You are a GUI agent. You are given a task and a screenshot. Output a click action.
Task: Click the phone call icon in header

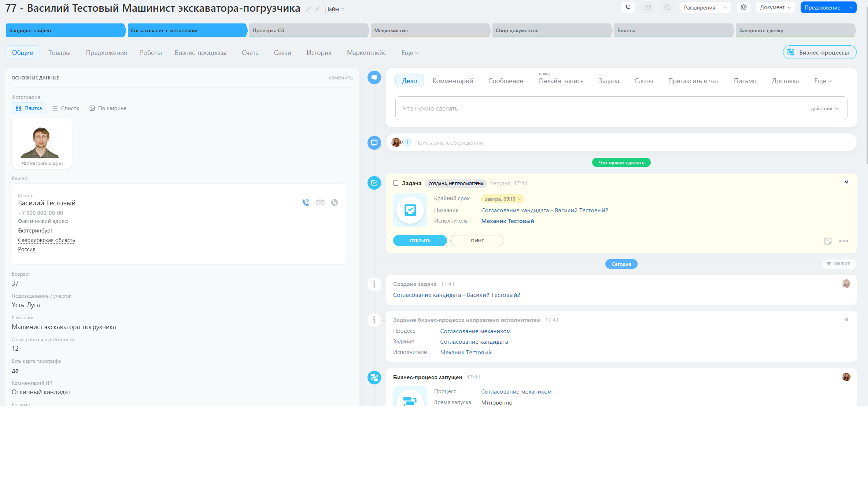(x=628, y=7)
